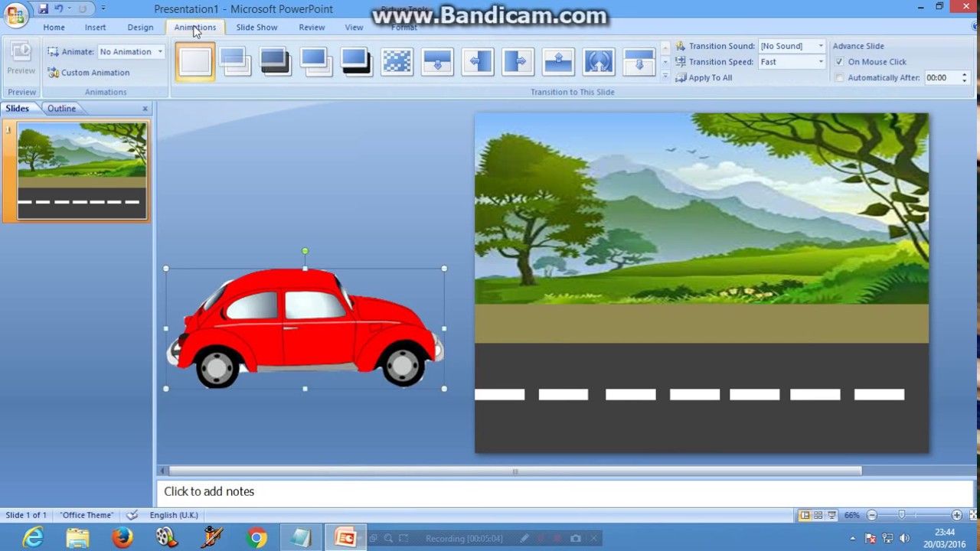Viewport: 980px width, 551px height.
Task: Run spell check from status bar icon
Action: pos(132,515)
